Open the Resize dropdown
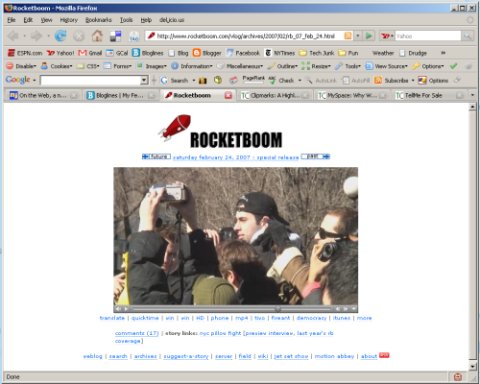The height and width of the screenshot is (384, 480). (316, 66)
